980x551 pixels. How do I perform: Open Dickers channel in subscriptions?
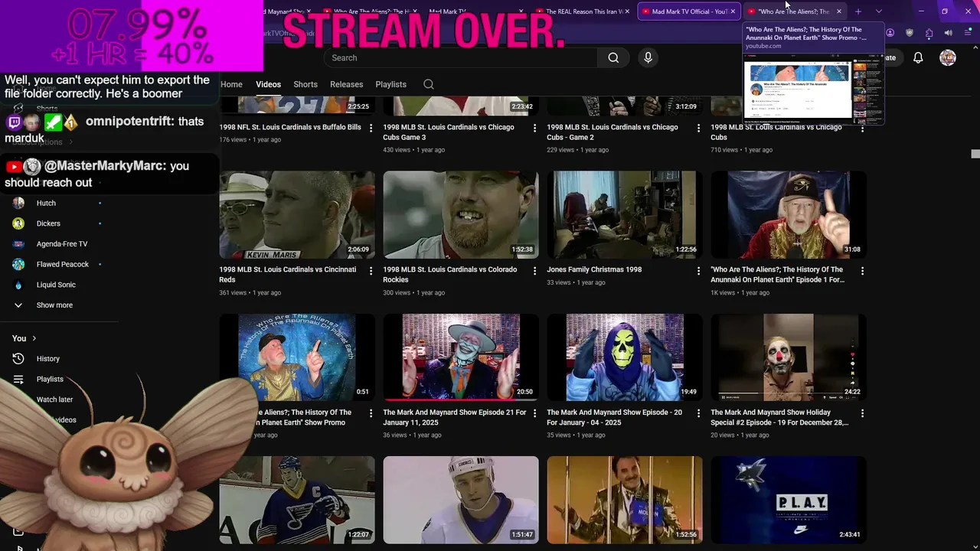coord(48,223)
